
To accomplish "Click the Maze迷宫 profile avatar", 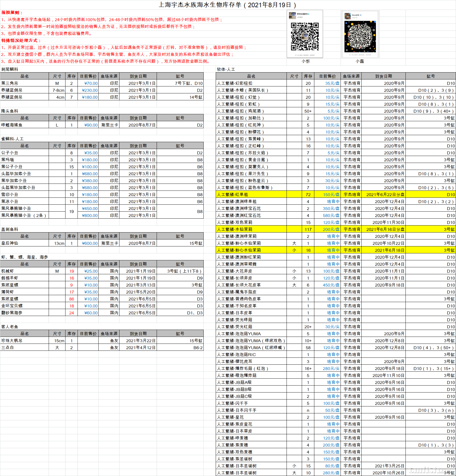I will click(347, 16).
